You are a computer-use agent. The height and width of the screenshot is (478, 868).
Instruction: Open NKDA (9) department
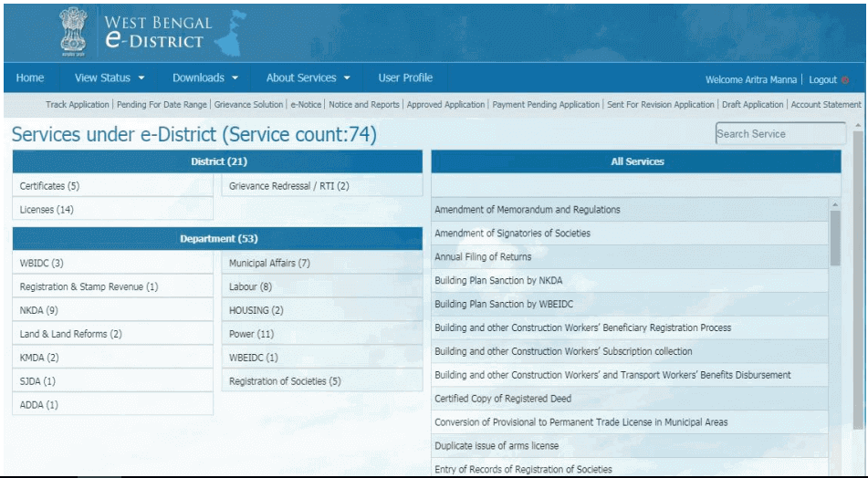(x=112, y=310)
